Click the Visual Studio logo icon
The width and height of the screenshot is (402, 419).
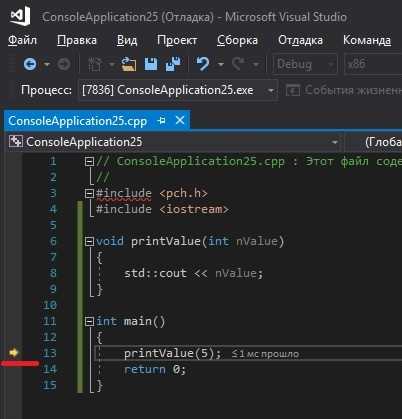(20, 16)
